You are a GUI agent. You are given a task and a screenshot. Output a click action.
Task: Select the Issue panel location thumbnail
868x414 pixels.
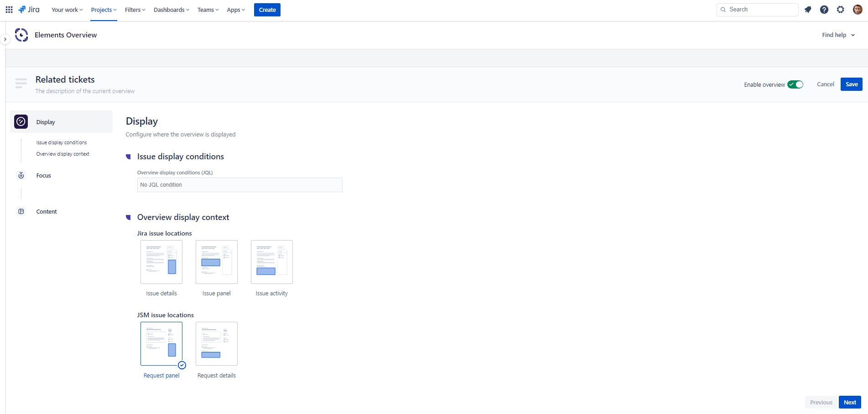[217, 262]
